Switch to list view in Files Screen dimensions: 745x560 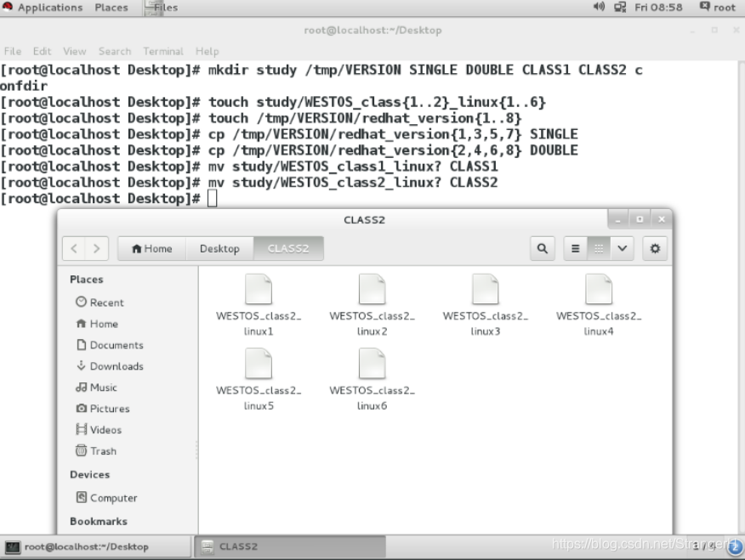[576, 249]
